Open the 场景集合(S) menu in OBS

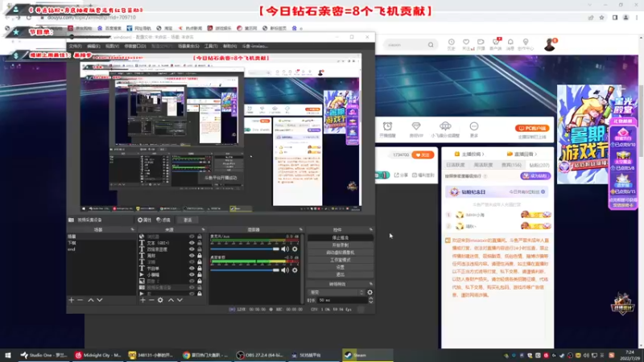(x=188, y=47)
